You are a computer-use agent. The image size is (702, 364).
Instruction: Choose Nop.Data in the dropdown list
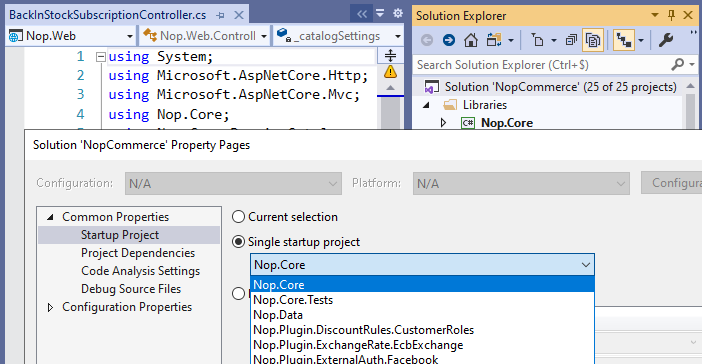tap(423, 315)
